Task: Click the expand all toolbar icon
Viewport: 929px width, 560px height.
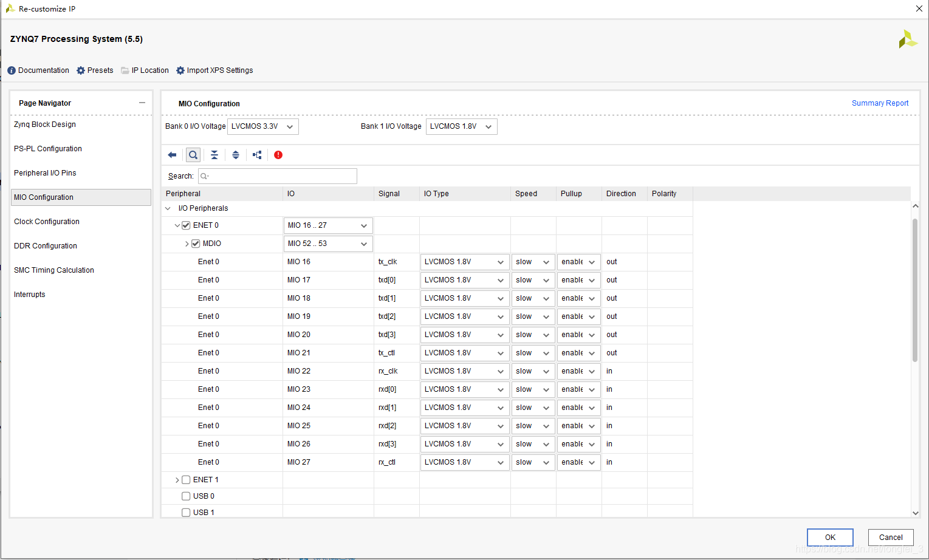Action: tap(236, 155)
